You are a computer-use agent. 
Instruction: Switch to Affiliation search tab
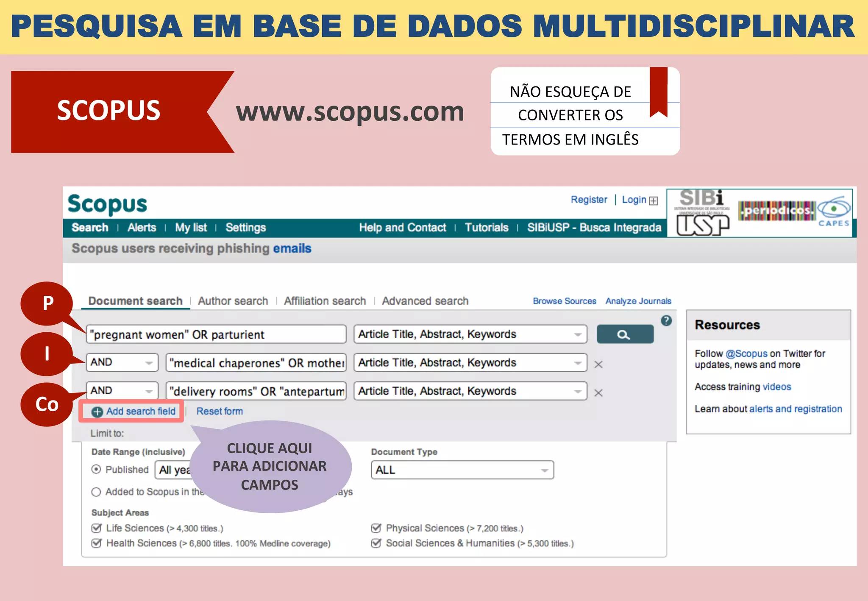click(325, 301)
